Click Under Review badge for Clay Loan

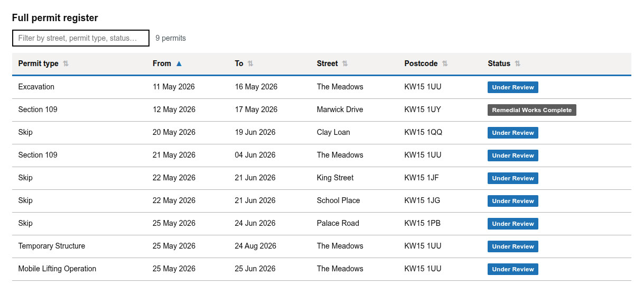[513, 133]
